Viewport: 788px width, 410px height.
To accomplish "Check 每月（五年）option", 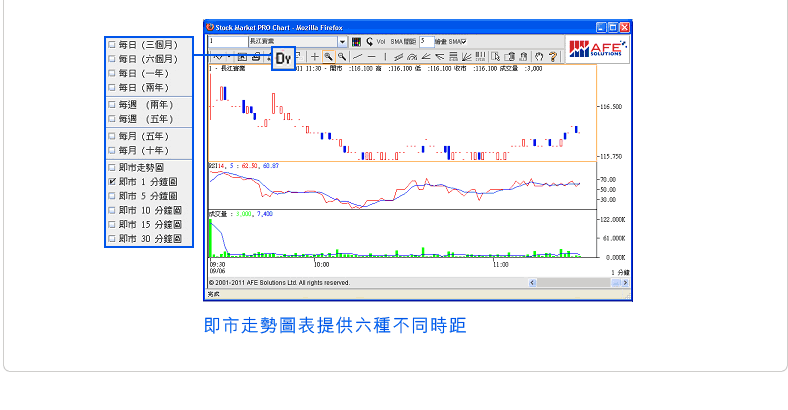I will (112, 136).
